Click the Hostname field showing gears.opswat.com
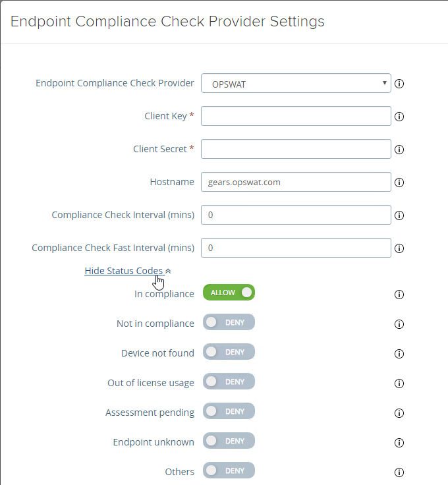The height and width of the screenshot is (485, 448). pyautogui.click(x=296, y=182)
